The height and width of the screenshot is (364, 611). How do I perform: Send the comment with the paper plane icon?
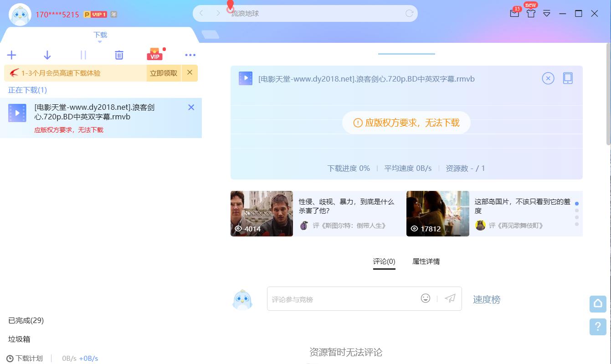pos(450,298)
